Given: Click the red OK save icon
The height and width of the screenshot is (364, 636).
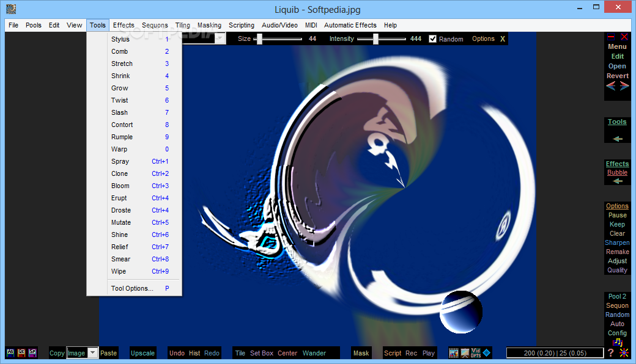Looking at the screenshot, I should pyautogui.click(x=21, y=352).
